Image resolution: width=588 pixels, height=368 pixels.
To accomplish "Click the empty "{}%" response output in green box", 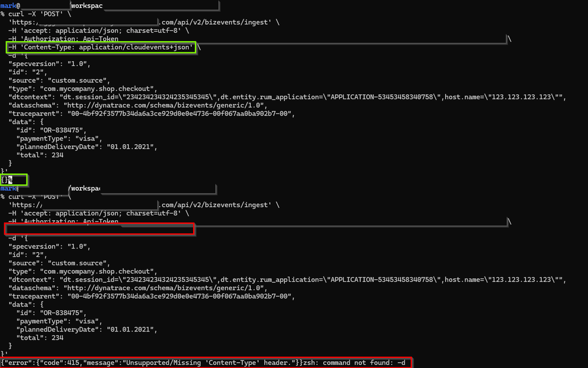I will click(x=14, y=180).
